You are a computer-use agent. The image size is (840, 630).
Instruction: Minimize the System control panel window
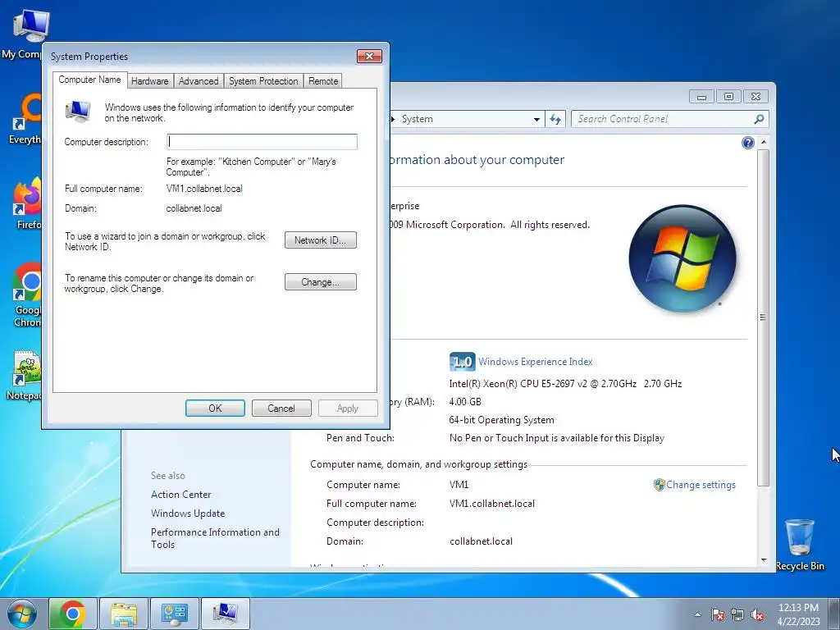(x=701, y=97)
